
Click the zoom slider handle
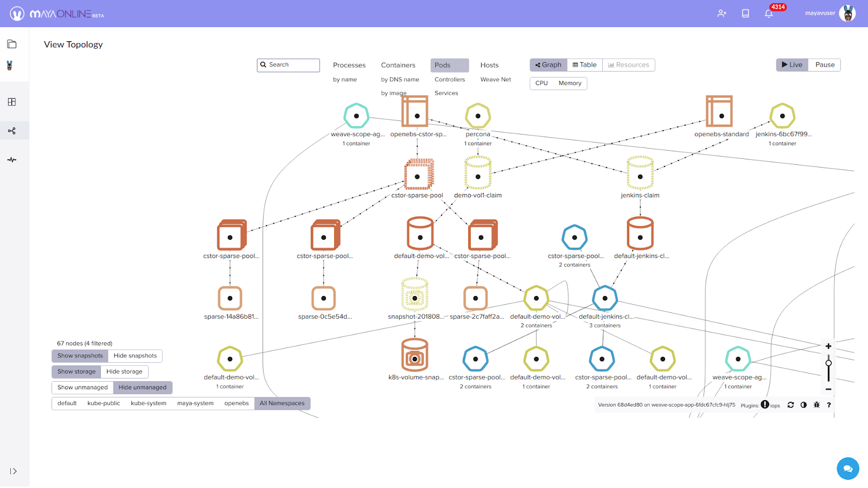point(828,363)
